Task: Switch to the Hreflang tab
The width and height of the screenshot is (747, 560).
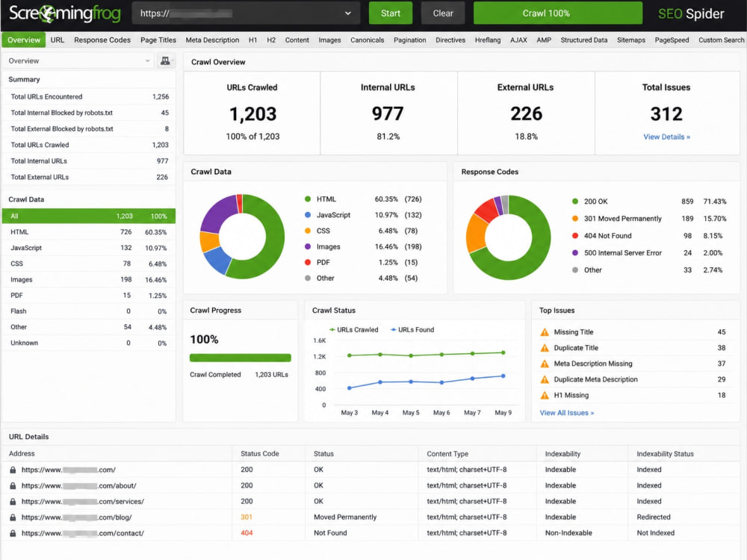Action: click(488, 40)
